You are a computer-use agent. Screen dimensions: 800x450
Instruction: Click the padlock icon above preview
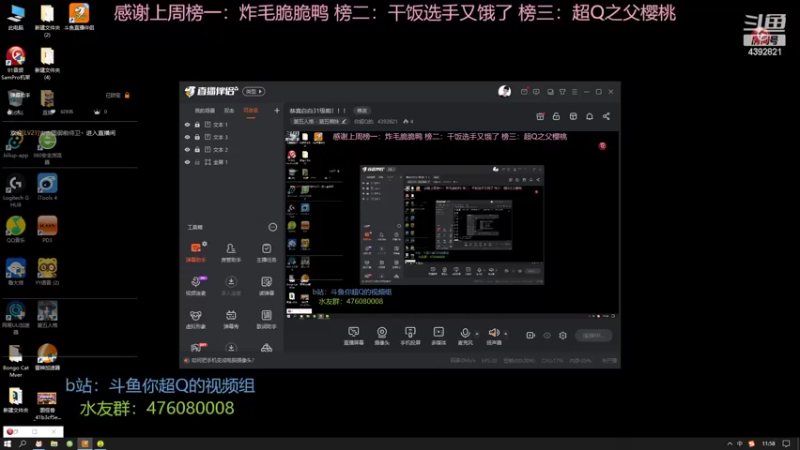556,116
